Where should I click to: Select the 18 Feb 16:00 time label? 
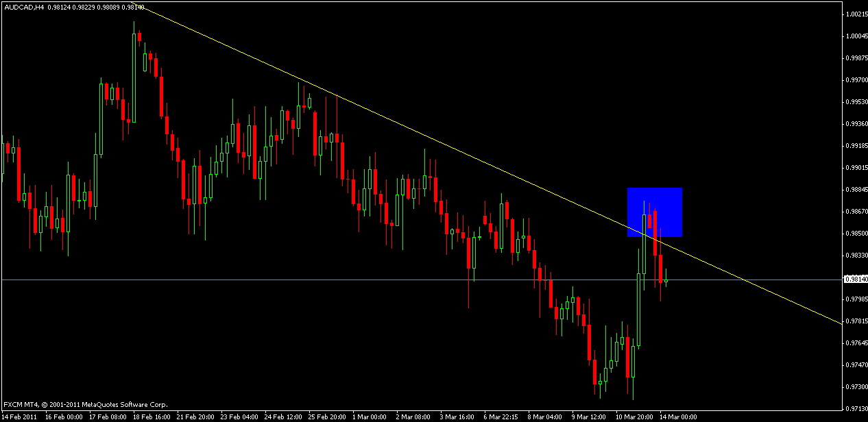pos(151,417)
